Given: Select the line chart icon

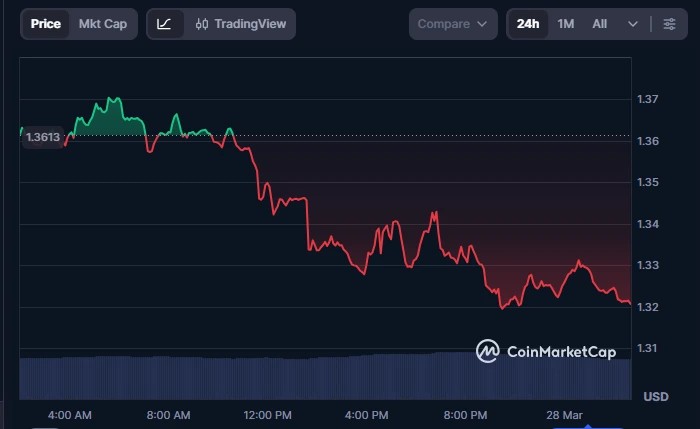Looking at the screenshot, I should point(165,24).
